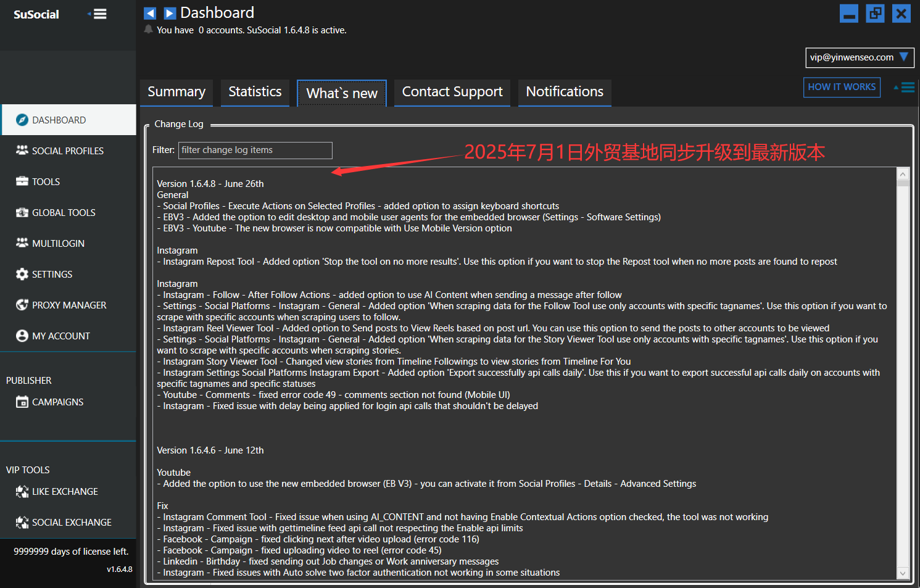
Task: Click the Instagram Repost Tool changelog line
Action: pyautogui.click(x=497, y=262)
